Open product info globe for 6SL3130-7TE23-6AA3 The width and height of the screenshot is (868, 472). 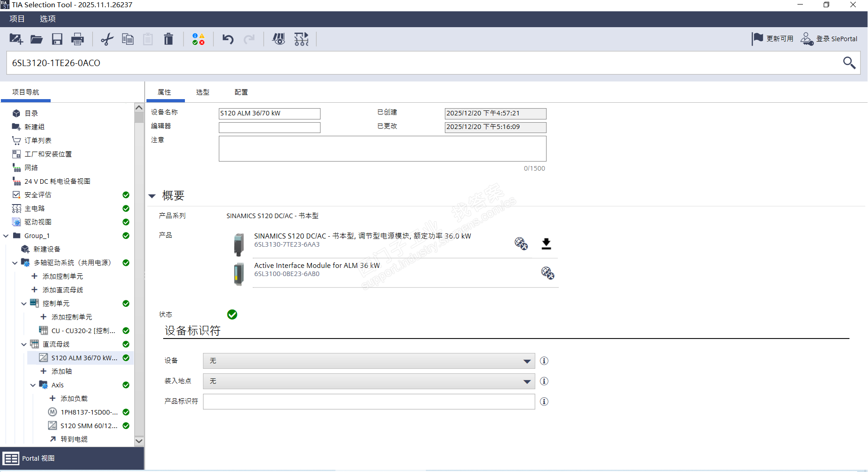(x=521, y=243)
